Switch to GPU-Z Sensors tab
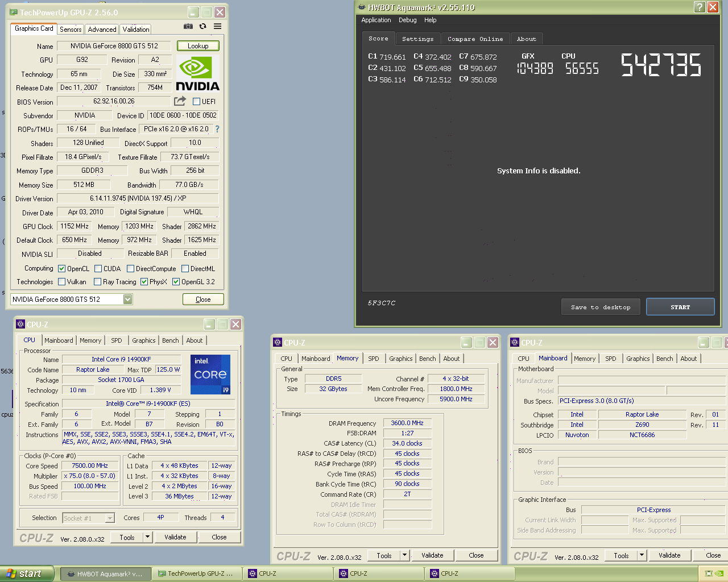 point(71,29)
